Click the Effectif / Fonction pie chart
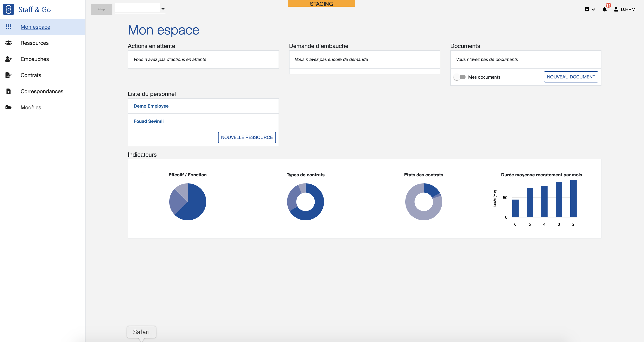 [x=188, y=202]
